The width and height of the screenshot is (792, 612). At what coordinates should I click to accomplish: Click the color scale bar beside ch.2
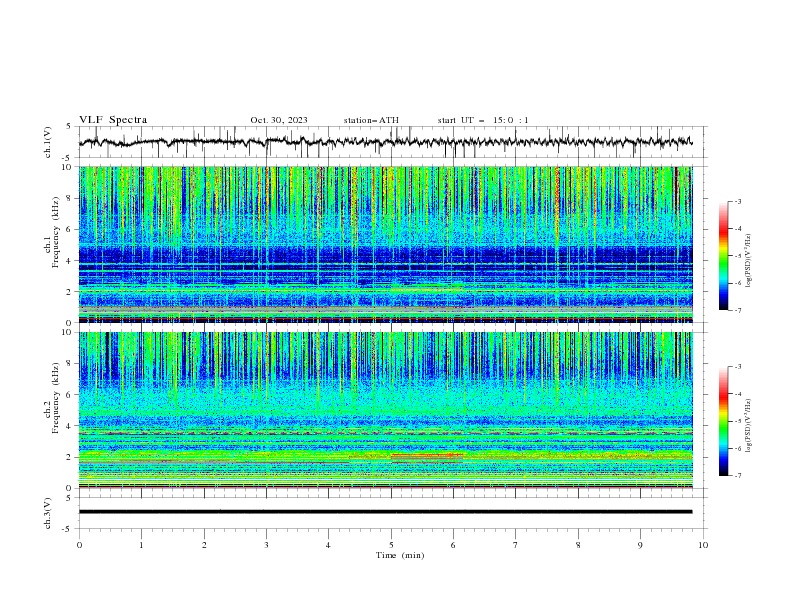click(723, 421)
